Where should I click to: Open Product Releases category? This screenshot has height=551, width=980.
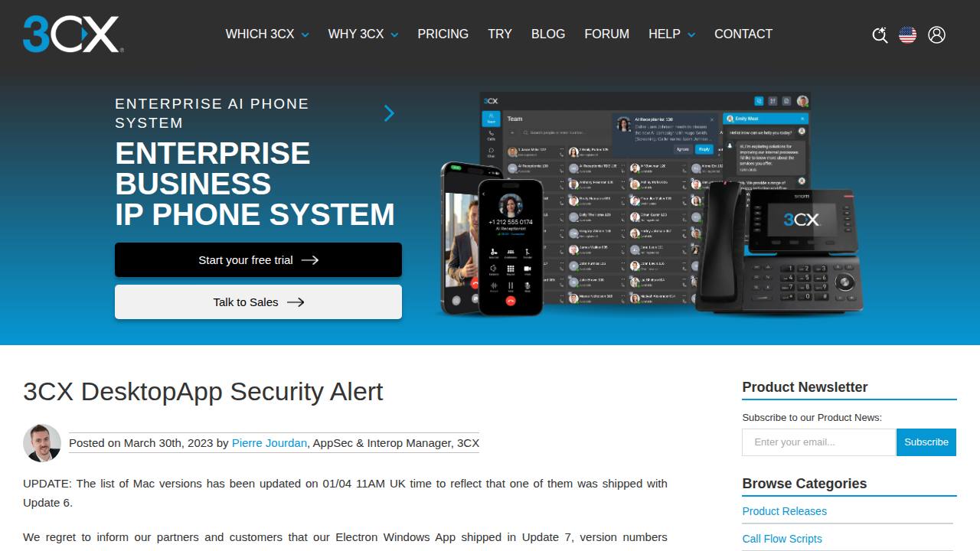pos(784,510)
